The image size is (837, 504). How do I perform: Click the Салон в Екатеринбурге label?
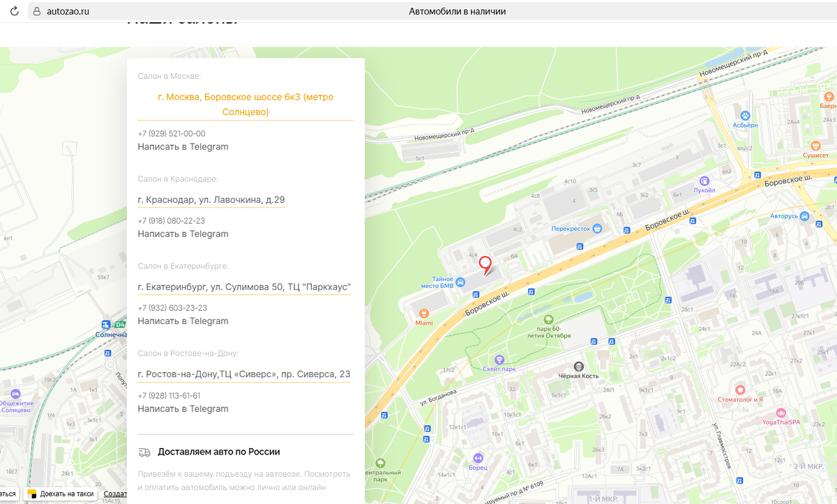(183, 266)
